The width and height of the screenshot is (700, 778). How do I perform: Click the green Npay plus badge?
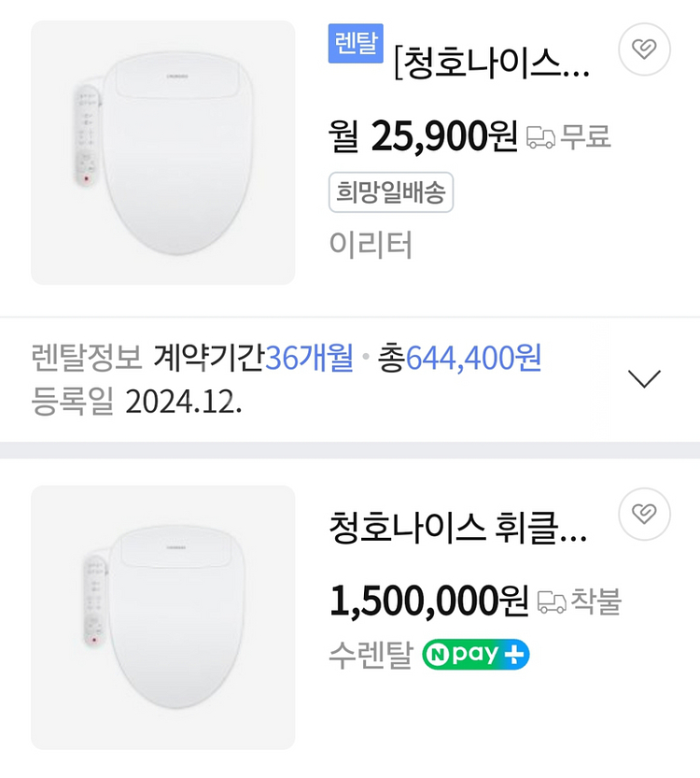coord(476,655)
